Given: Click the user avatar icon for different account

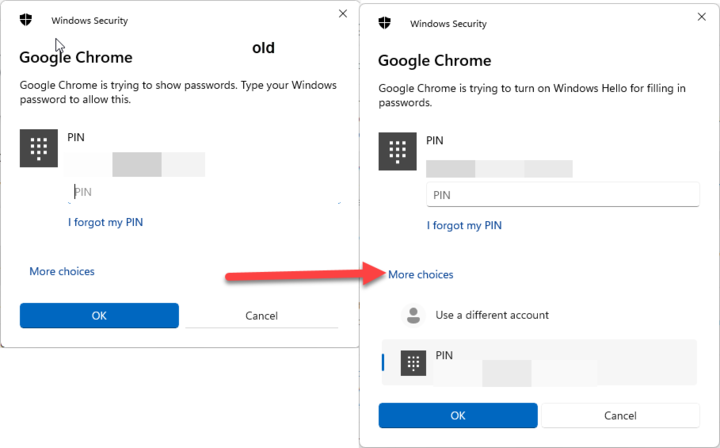Looking at the screenshot, I should tap(413, 315).
